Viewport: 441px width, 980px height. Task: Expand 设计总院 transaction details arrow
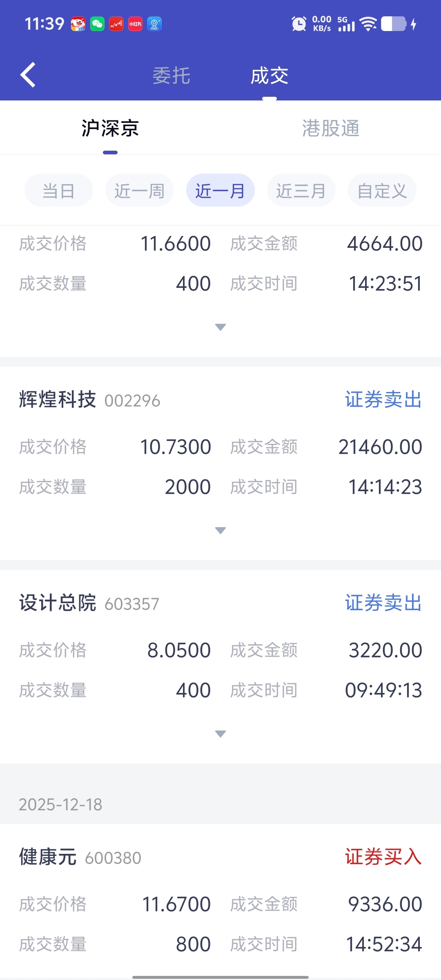[220, 734]
